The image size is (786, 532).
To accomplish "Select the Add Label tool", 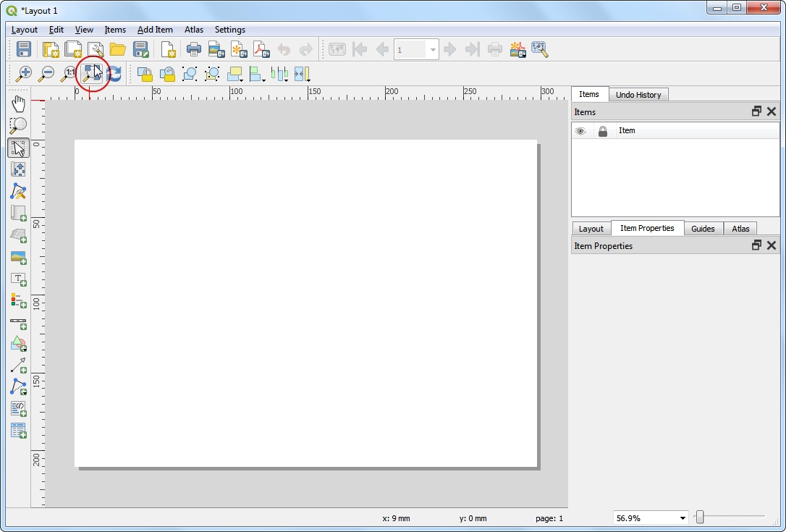I will (x=19, y=279).
